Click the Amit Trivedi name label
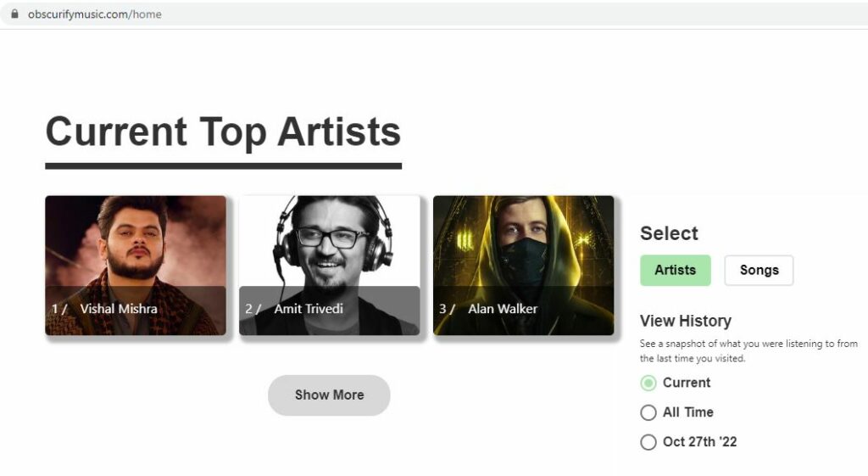The height and width of the screenshot is (476, 868). (x=309, y=309)
